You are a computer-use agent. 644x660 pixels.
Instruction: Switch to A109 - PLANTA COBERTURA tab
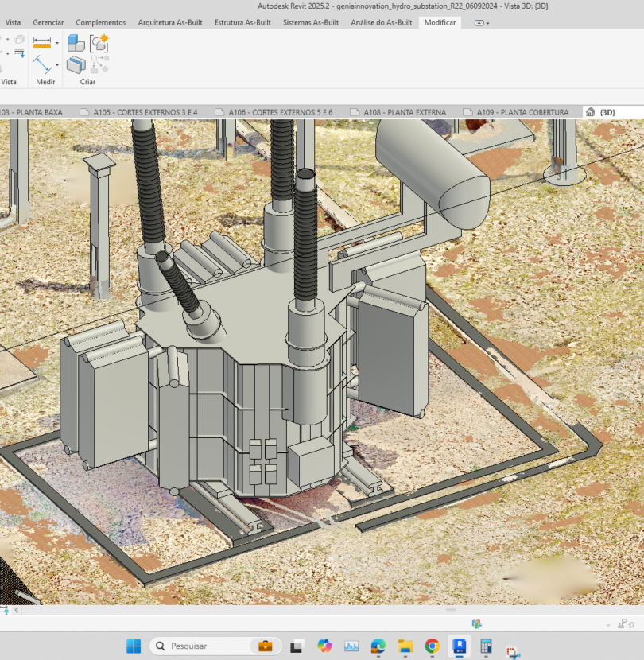(516, 112)
